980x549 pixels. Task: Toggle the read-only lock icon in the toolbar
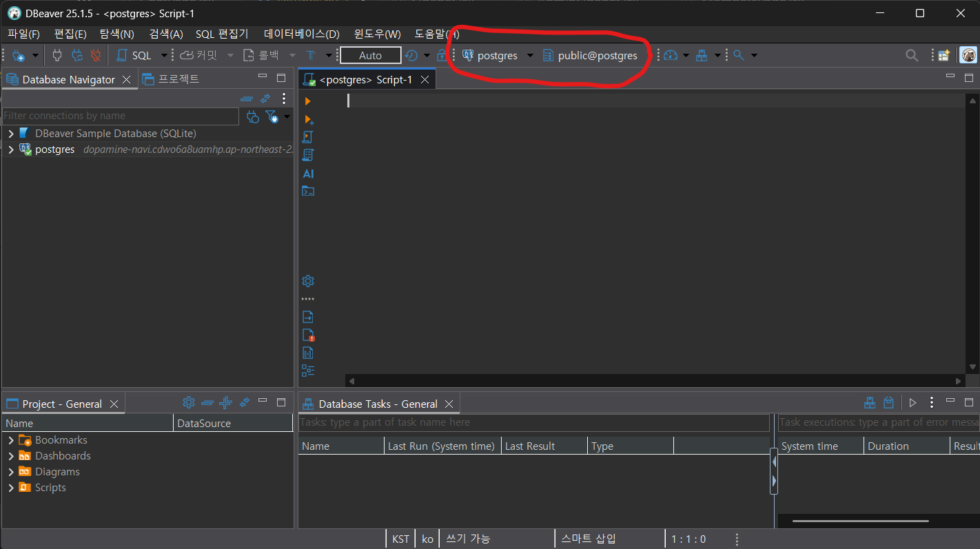442,55
